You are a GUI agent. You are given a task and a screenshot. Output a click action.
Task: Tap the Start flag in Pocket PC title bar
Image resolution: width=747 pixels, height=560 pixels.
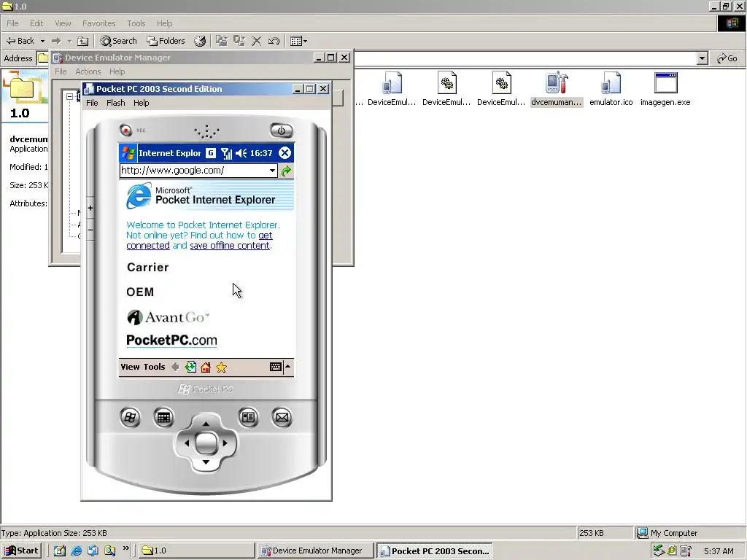128,153
